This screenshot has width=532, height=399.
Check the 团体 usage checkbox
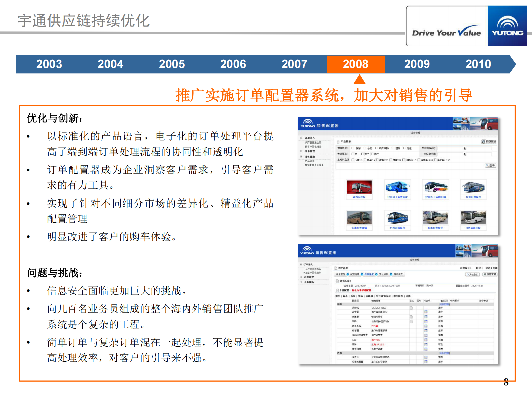[x=393, y=148]
